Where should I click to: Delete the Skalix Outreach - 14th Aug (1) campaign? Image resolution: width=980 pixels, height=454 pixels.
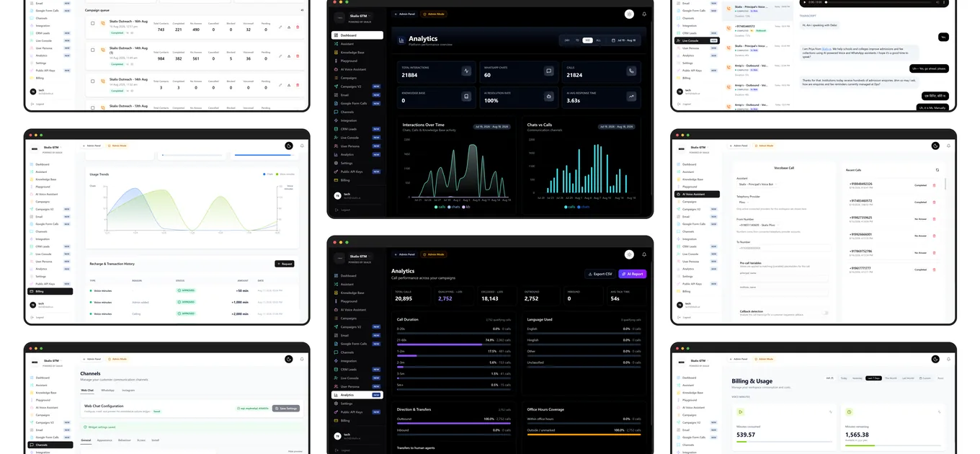point(298,56)
